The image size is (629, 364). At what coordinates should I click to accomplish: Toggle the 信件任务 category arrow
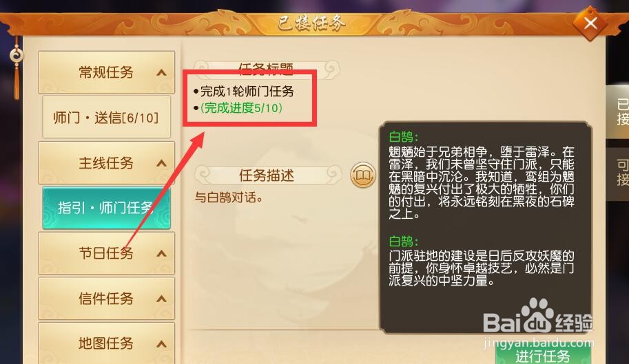161,299
